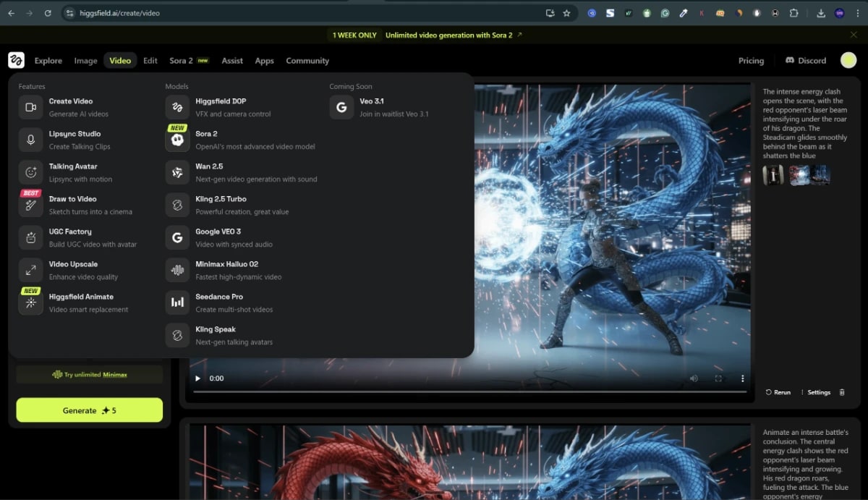Viewport: 868px width, 500px height.
Task: Dismiss the Sora 2 promo banner
Action: [854, 35]
